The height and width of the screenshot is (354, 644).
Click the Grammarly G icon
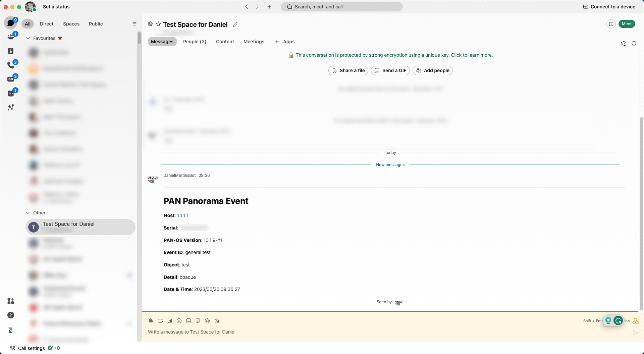pyautogui.click(x=618, y=321)
